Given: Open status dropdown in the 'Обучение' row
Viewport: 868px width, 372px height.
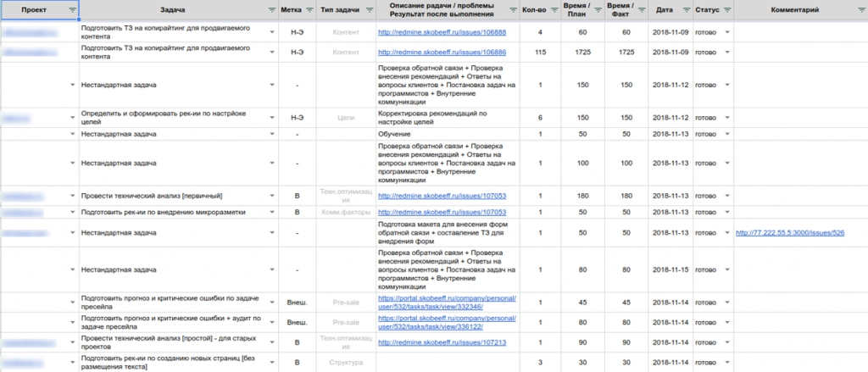Looking at the screenshot, I should (x=727, y=134).
